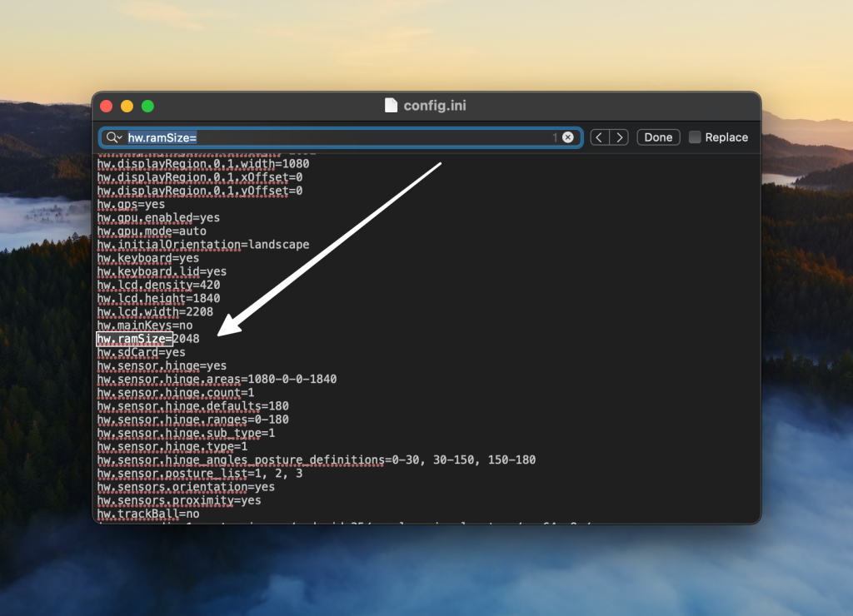Close the config.ini window with red button
This screenshot has width=853, height=616.
click(x=106, y=106)
